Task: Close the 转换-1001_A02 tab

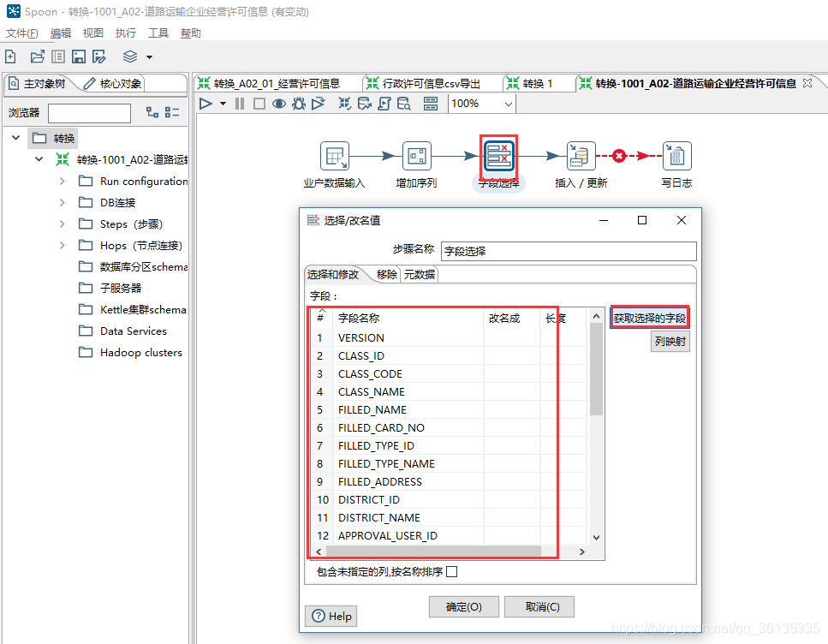Action: click(807, 83)
